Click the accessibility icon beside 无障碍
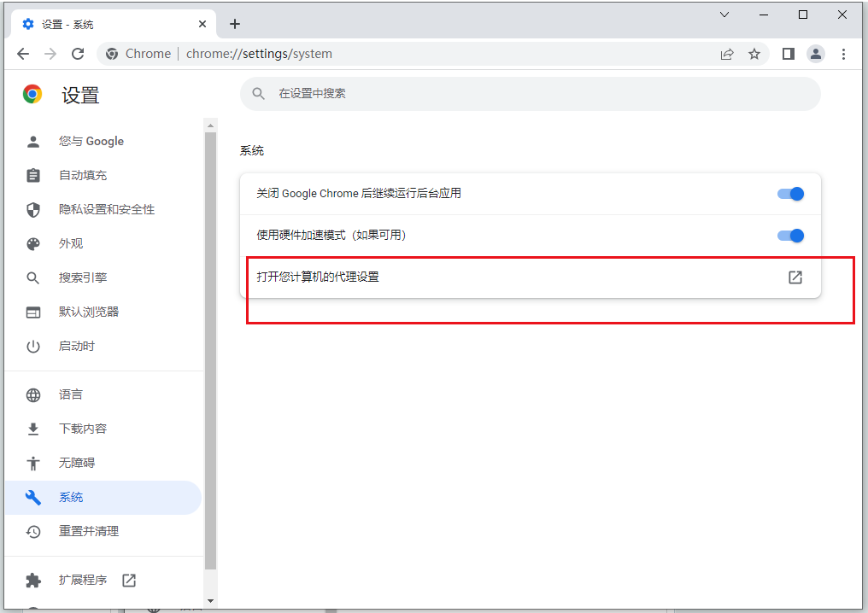The image size is (868, 613). 33,463
